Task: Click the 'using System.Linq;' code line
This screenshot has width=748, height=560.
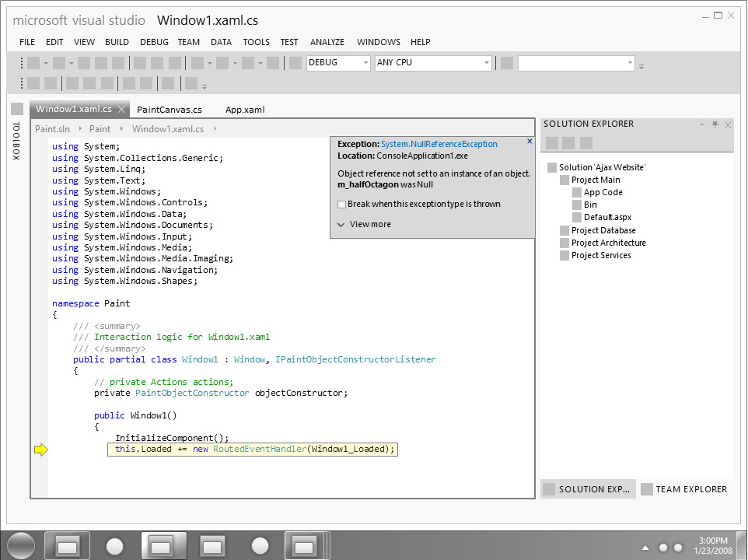Action: tap(99, 169)
